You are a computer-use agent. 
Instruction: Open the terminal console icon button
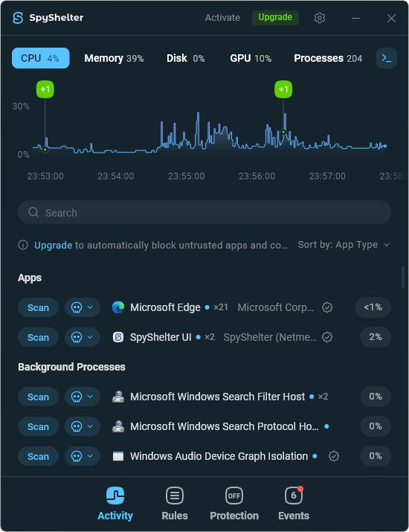click(387, 58)
